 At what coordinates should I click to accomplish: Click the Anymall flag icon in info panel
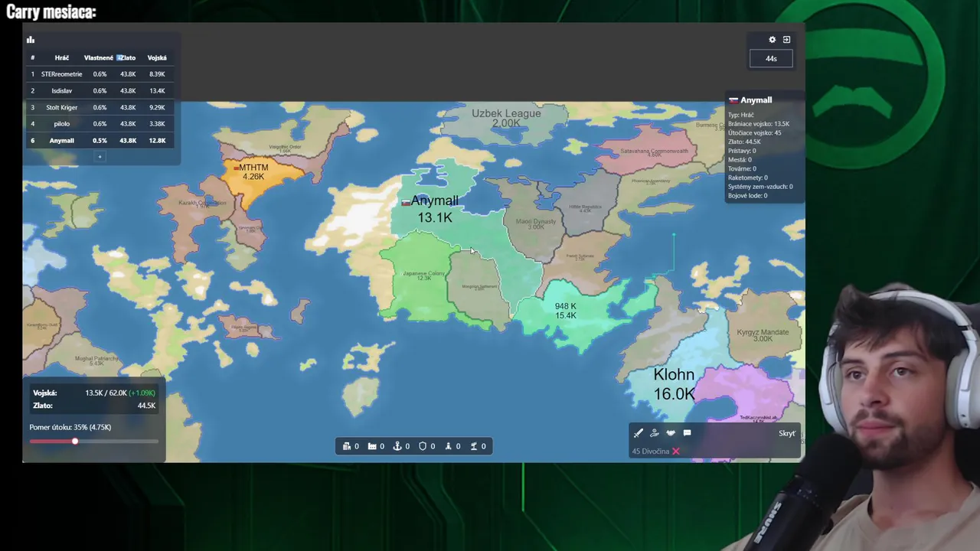coord(733,100)
